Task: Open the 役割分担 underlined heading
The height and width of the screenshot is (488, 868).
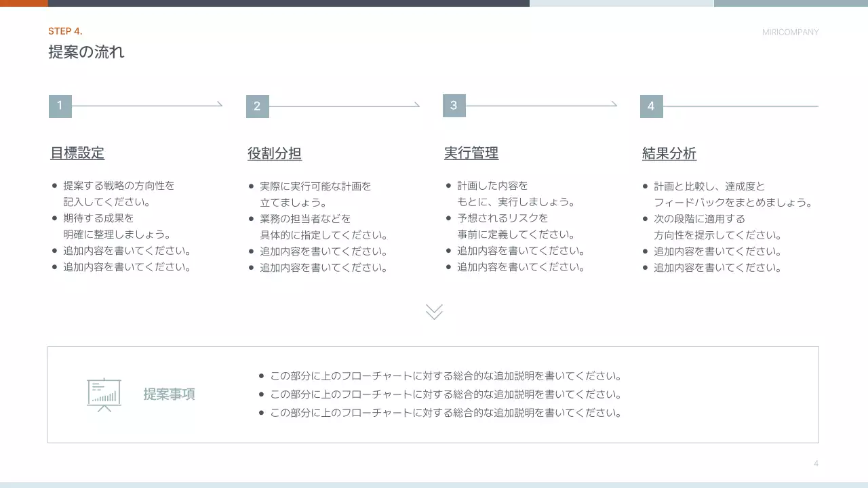Action: [x=274, y=153]
